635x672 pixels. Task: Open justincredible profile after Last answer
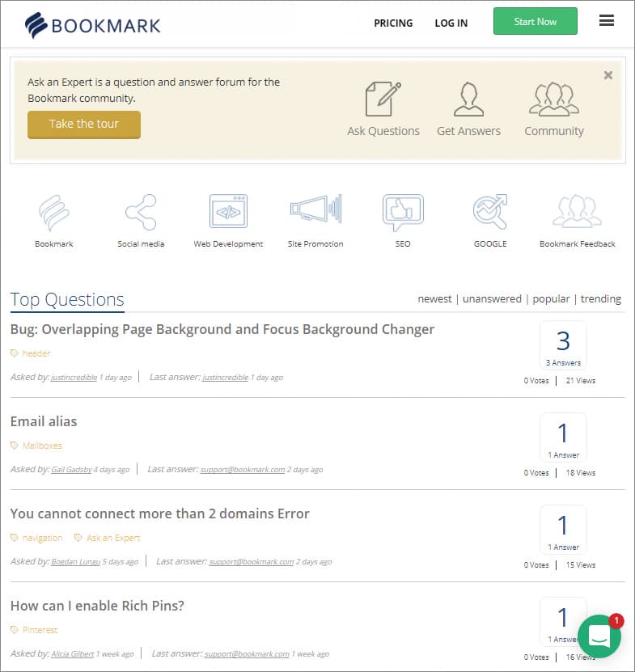click(225, 378)
